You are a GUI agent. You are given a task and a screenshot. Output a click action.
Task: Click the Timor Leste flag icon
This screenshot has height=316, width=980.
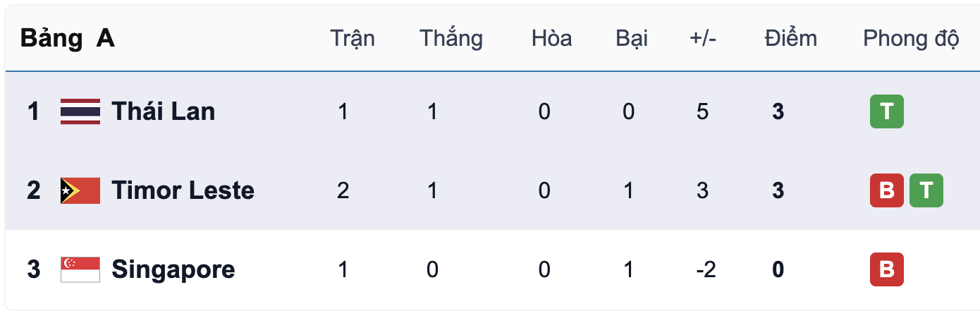(x=80, y=190)
